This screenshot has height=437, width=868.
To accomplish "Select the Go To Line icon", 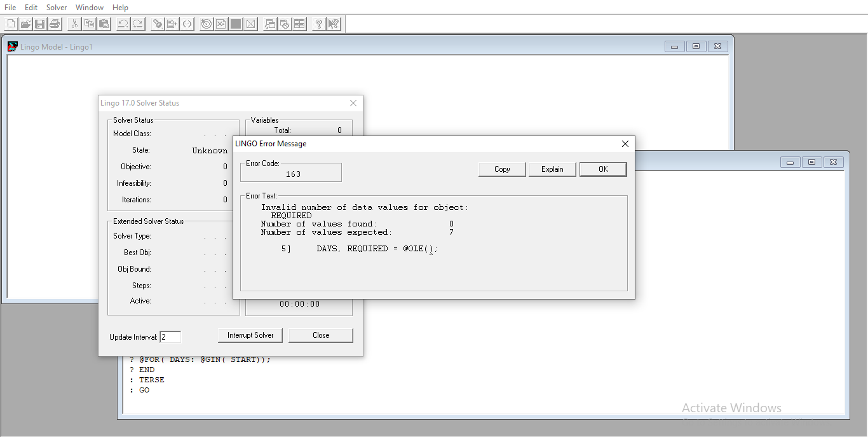I will [172, 24].
